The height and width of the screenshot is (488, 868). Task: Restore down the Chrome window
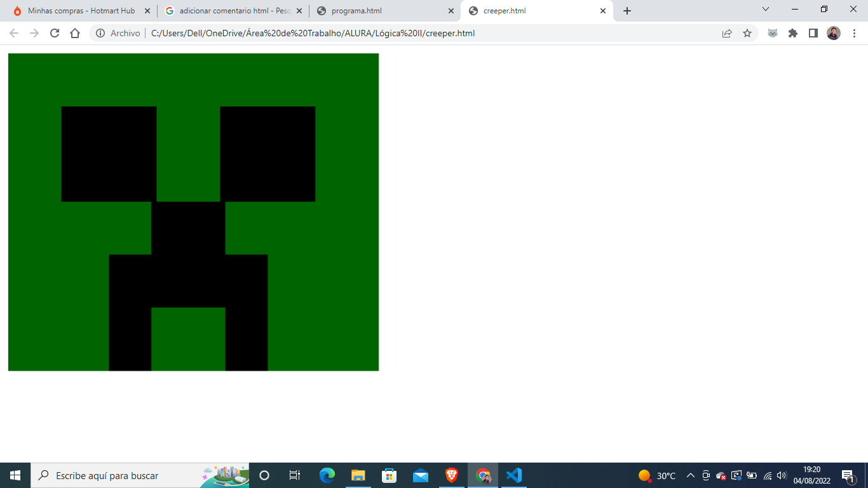tap(824, 9)
